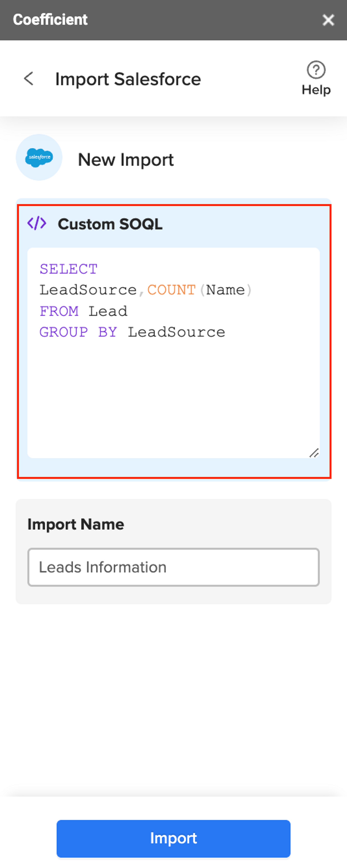Click the Help text label
Viewport: 347px width, 868px height.
(316, 90)
